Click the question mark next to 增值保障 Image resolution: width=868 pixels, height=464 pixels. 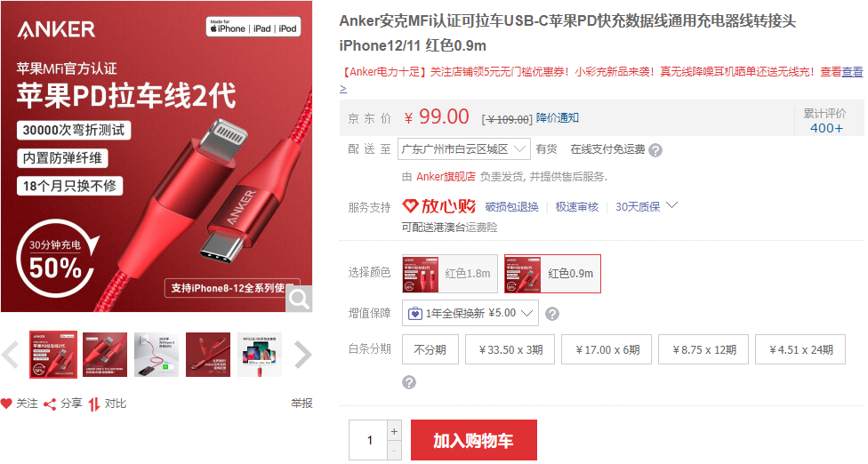tap(552, 314)
